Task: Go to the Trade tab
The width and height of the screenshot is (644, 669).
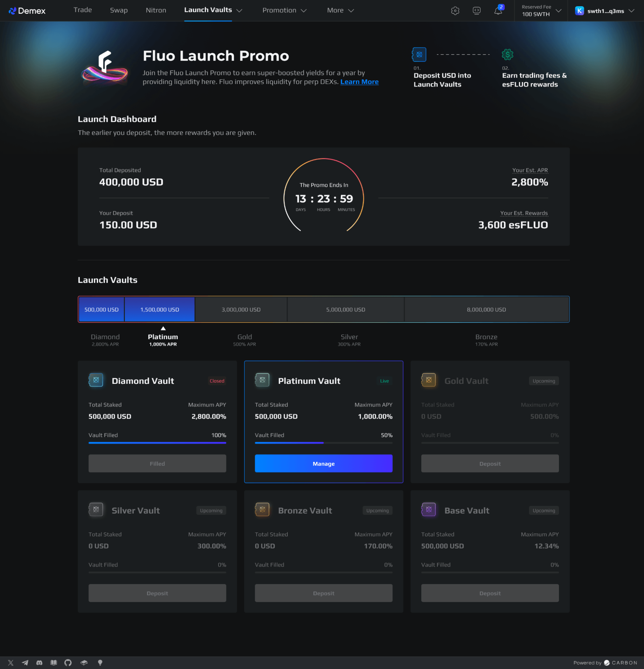Action: tap(83, 10)
